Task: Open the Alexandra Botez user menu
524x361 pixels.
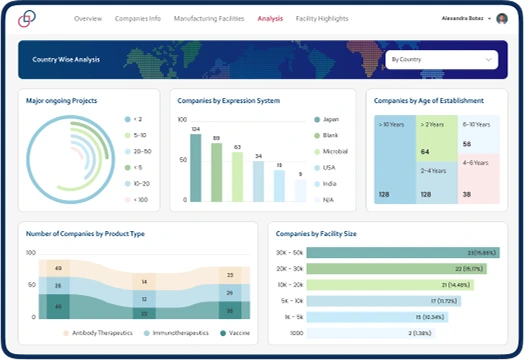Action: [466, 18]
